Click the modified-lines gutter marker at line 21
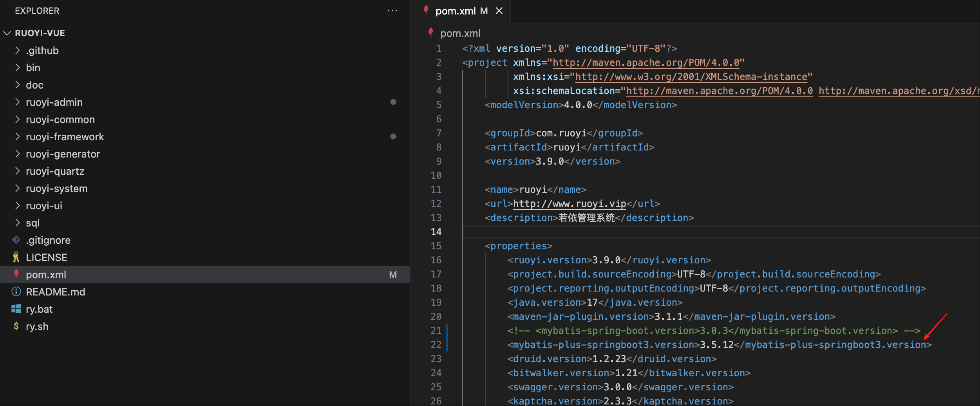This screenshot has height=406, width=980. click(447, 331)
